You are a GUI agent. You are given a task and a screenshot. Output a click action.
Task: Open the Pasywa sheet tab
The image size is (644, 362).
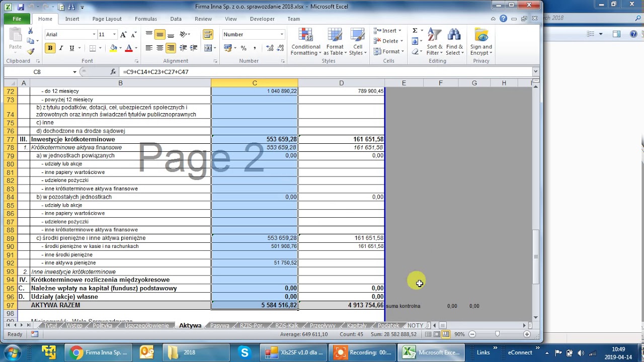219,326
